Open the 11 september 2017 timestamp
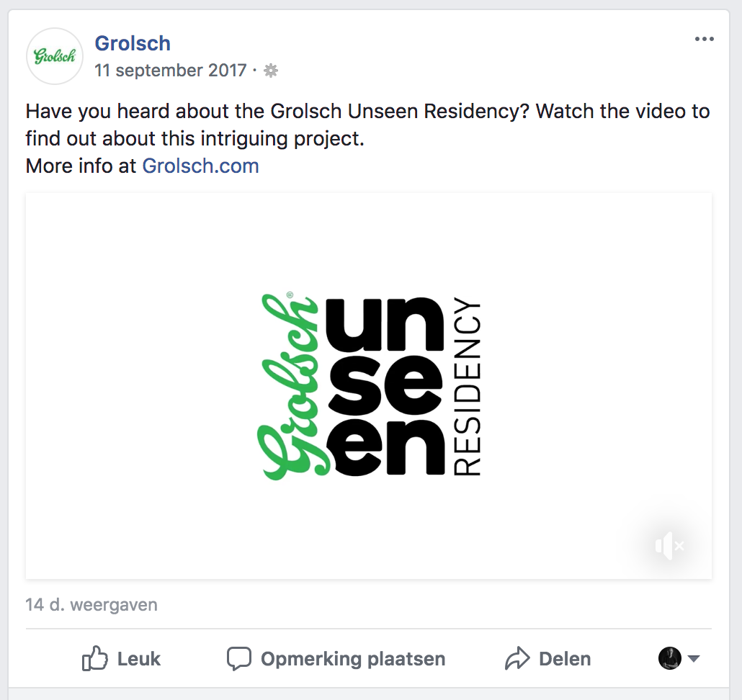 click(170, 71)
